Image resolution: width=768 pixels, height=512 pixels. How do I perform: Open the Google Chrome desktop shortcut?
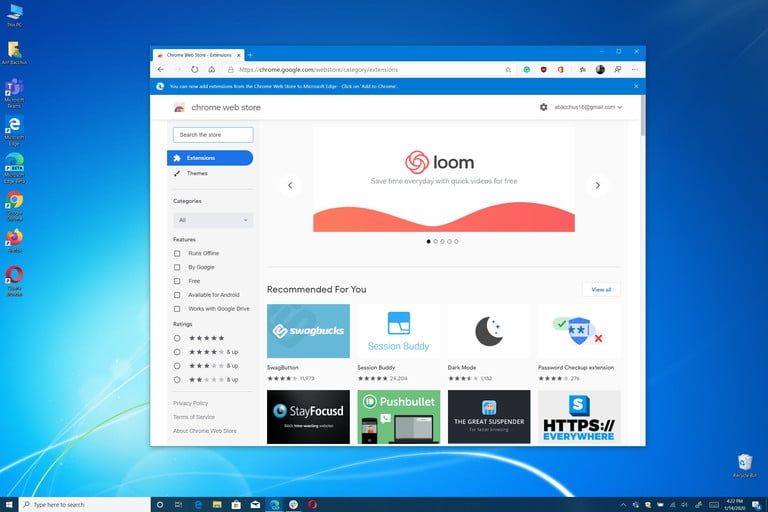coord(14,206)
